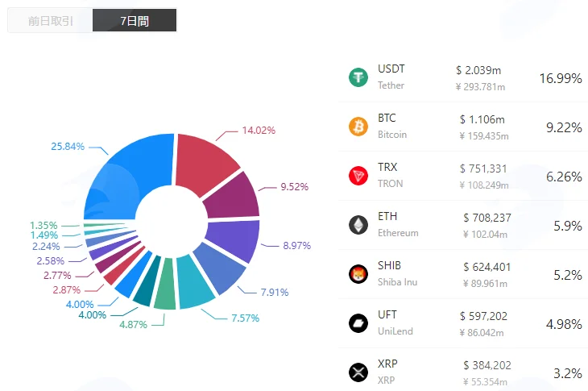
Task: Select the 7日間 tab
Action: pos(135,21)
